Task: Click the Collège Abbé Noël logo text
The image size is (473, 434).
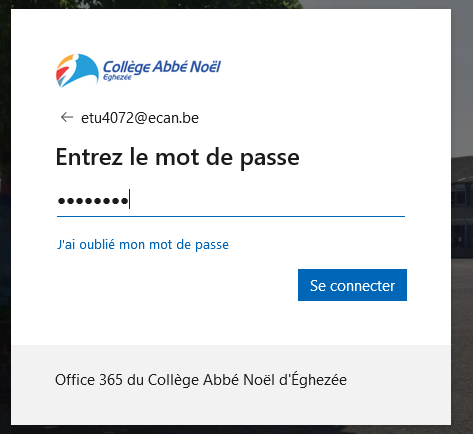Action: coord(162,67)
